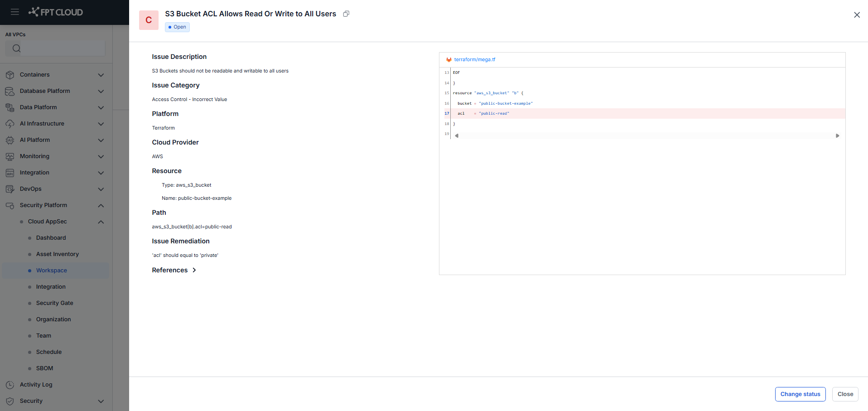Click the Terraform platform value
The height and width of the screenshot is (411, 868).
coord(164,128)
